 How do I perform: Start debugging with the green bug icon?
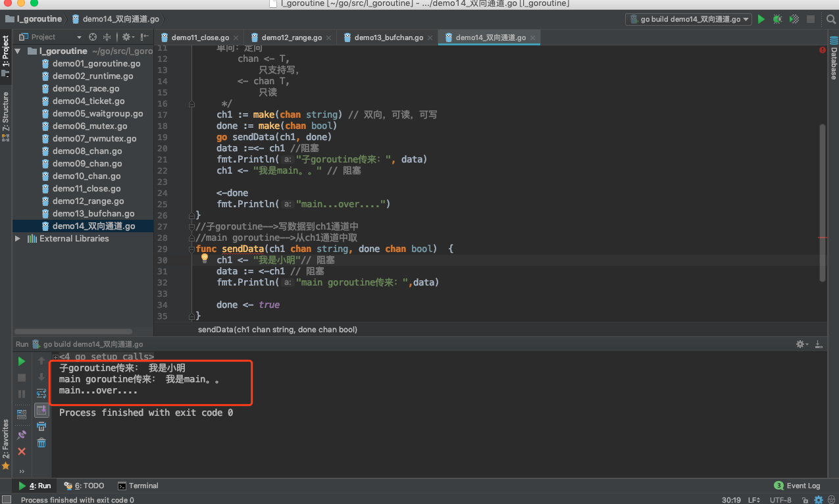click(778, 20)
